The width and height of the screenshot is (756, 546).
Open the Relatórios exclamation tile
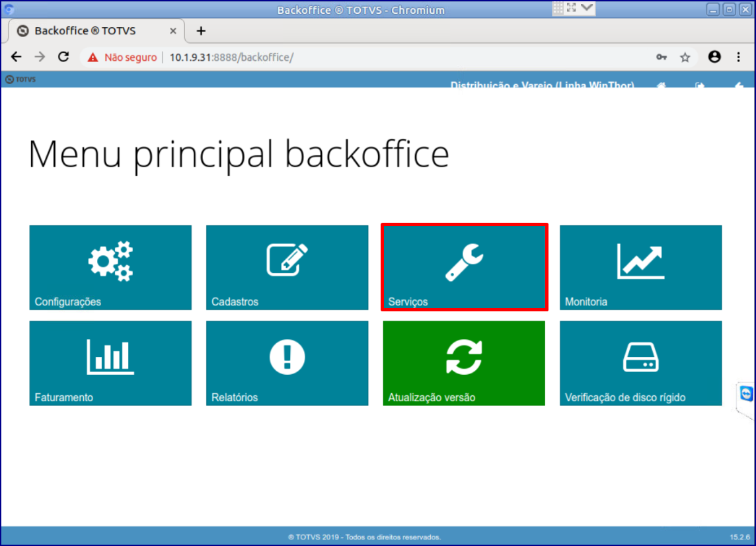click(x=287, y=363)
